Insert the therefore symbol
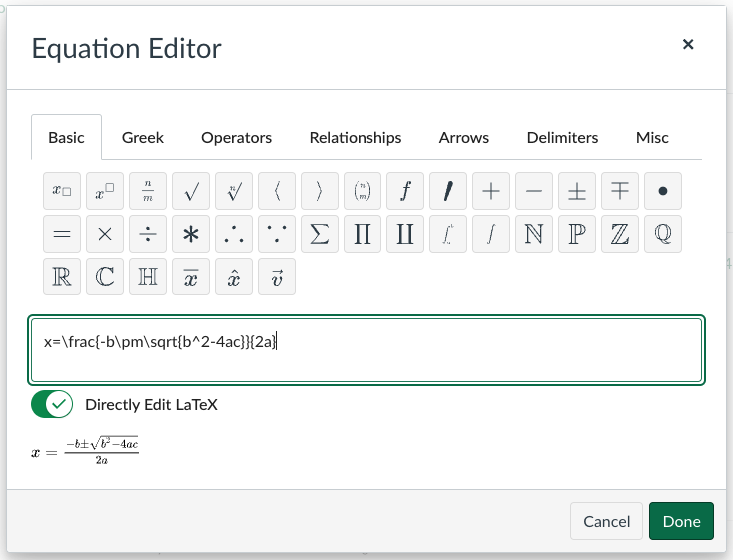The width and height of the screenshot is (733, 560). tap(234, 234)
